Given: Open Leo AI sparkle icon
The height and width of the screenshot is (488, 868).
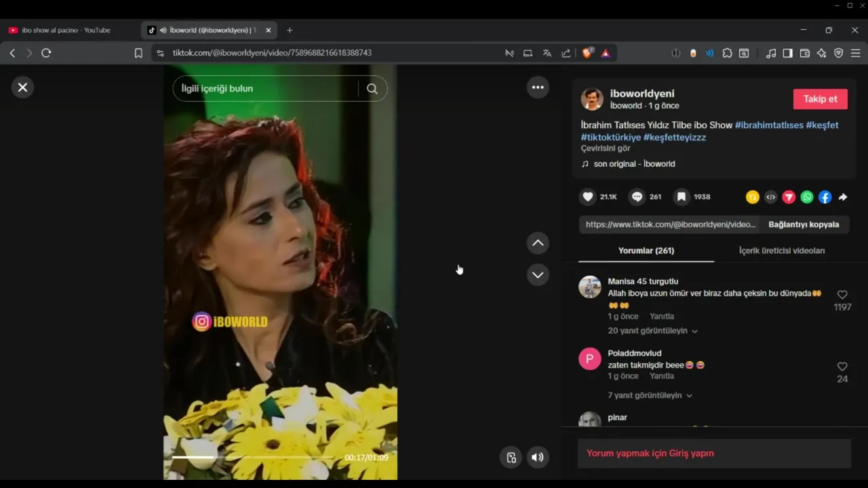Looking at the screenshot, I should (822, 53).
